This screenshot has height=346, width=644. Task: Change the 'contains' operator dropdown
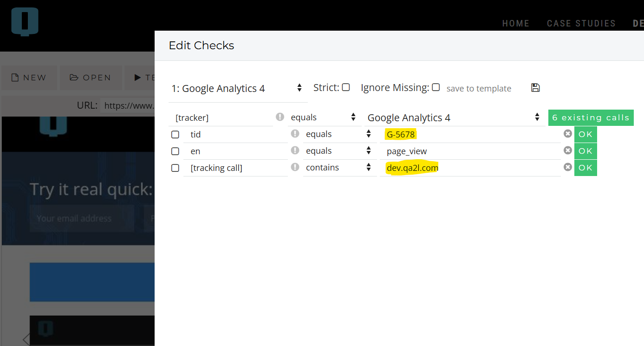click(339, 168)
